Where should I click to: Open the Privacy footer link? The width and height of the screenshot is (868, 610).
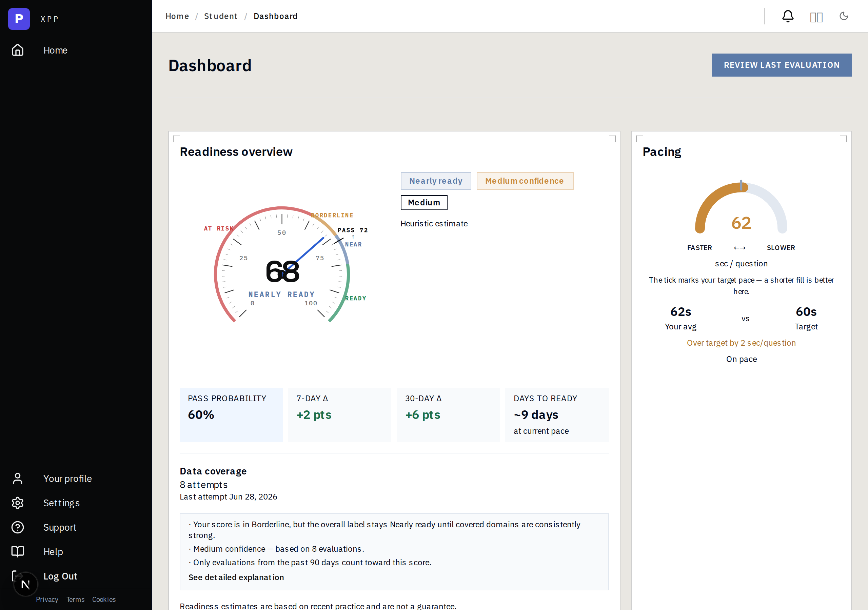pyautogui.click(x=47, y=599)
